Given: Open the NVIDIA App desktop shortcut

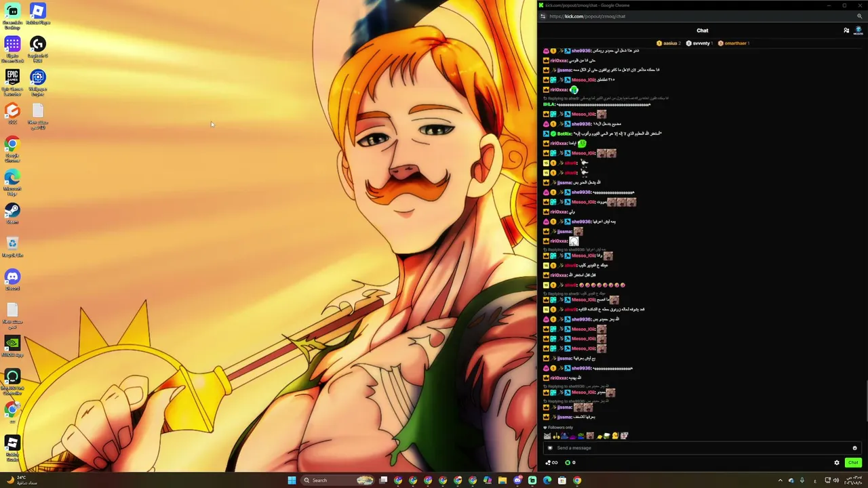Looking at the screenshot, I should [x=12, y=347].
